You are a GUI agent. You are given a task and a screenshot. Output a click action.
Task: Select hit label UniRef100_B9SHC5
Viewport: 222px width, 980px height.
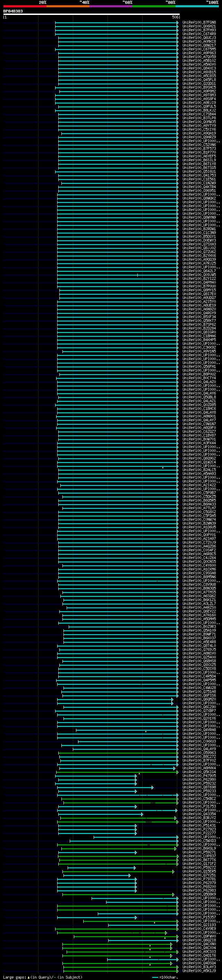tap(199, 88)
